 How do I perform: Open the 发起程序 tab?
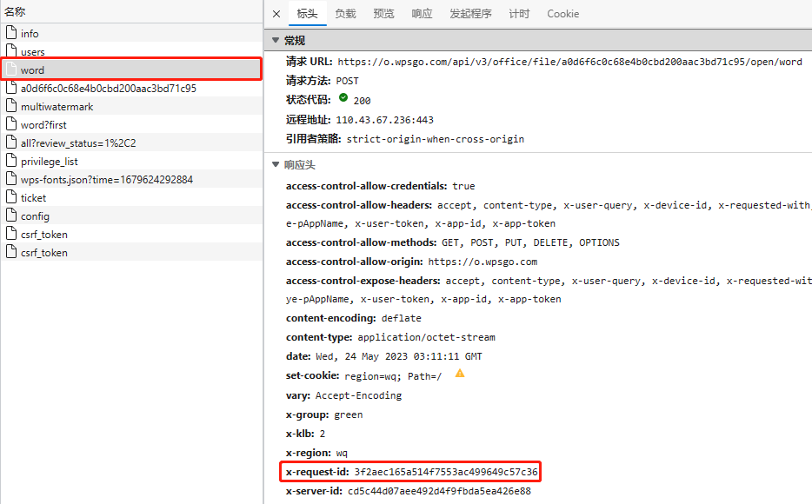tap(470, 14)
